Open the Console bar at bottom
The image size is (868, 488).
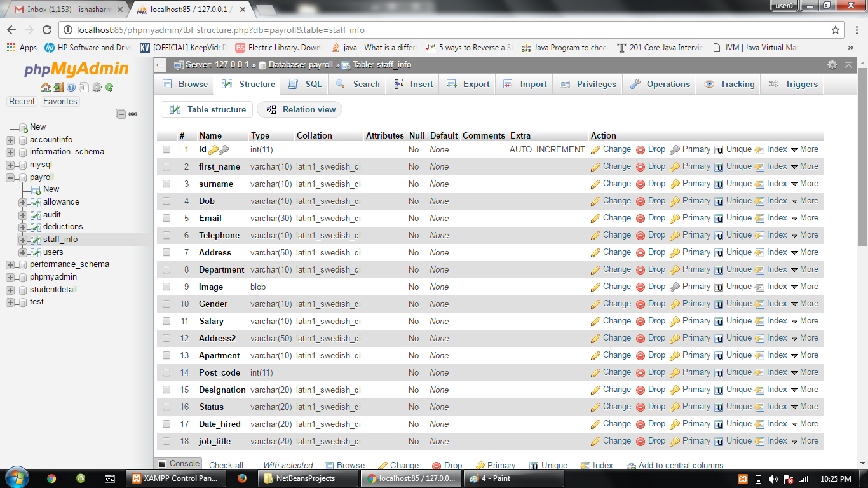point(179,464)
